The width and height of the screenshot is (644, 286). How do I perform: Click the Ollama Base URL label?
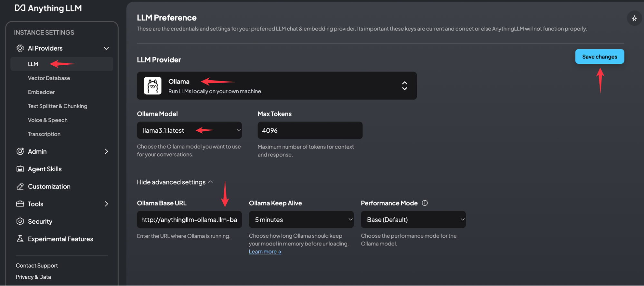(x=162, y=203)
